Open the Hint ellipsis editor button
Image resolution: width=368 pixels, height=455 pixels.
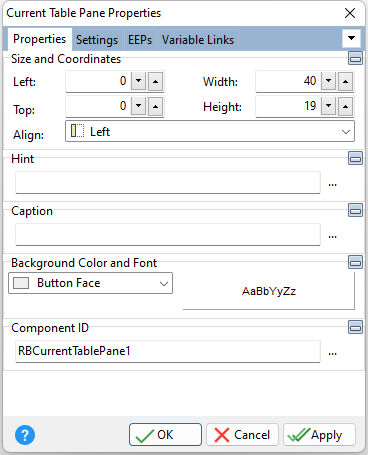pos(332,184)
